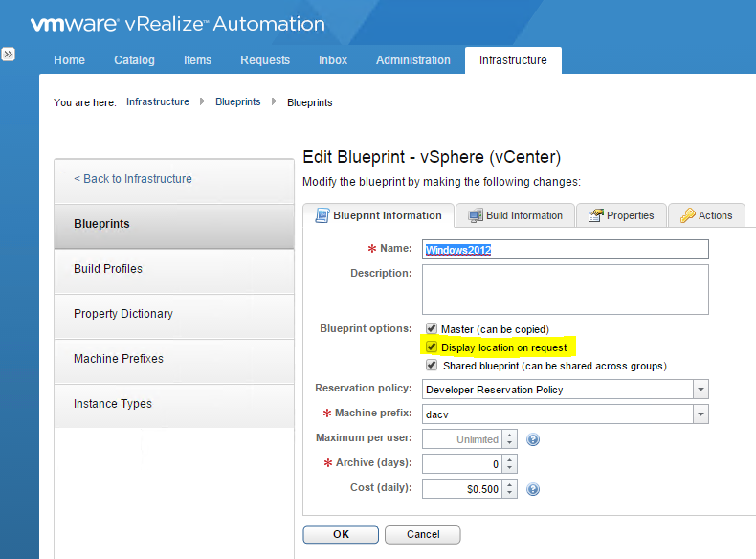Screen dimensions: 756x559
Task: Click the current Blueprints breadcrumb text
Action: [309, 102]
